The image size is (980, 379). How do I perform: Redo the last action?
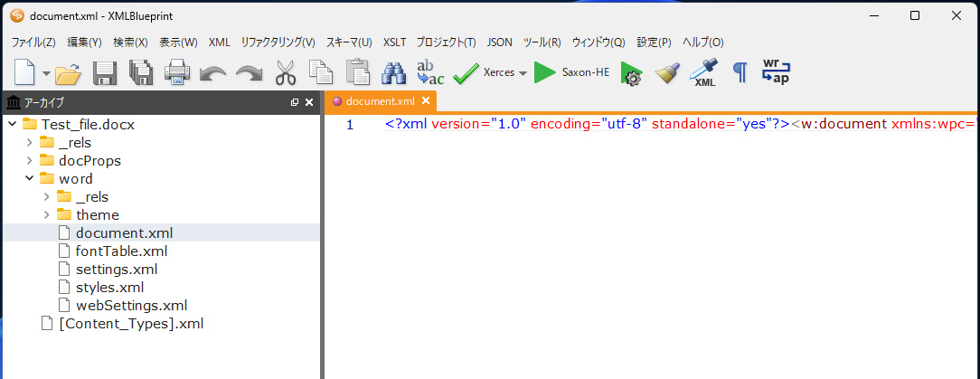pos(249,74)
